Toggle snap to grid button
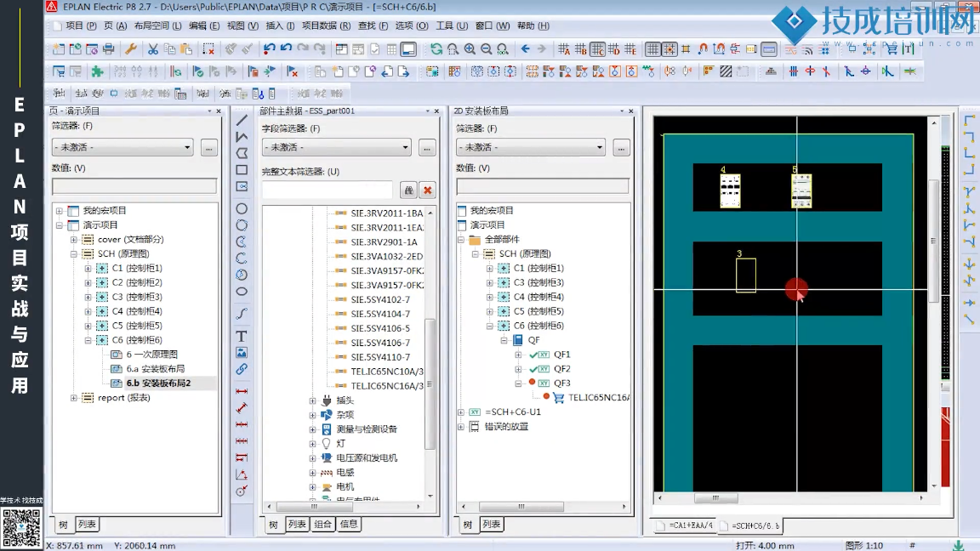 tap(669, 48)
